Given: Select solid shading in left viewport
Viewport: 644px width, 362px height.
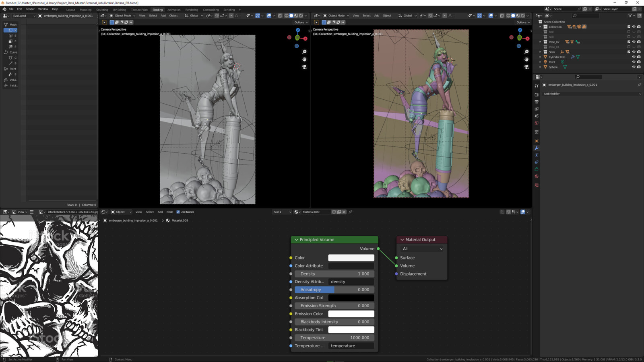Looking at the screenshot, I should click(291, 16).
